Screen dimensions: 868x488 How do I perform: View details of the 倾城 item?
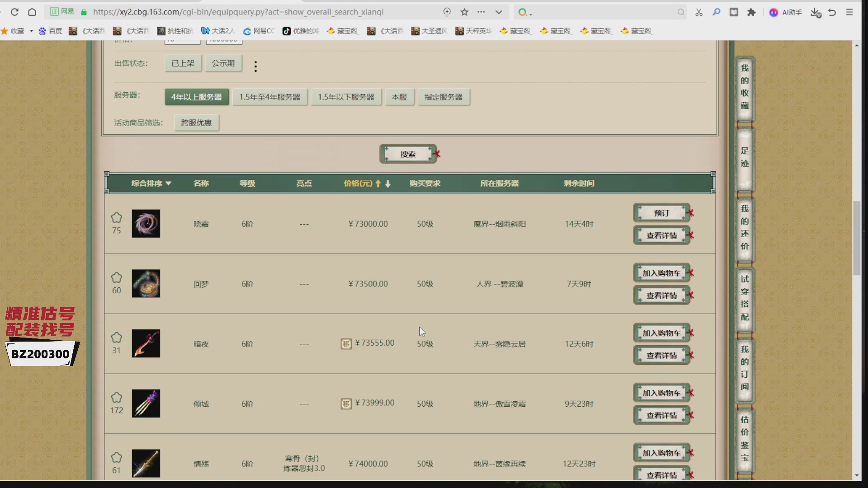(x=662, y=415)
